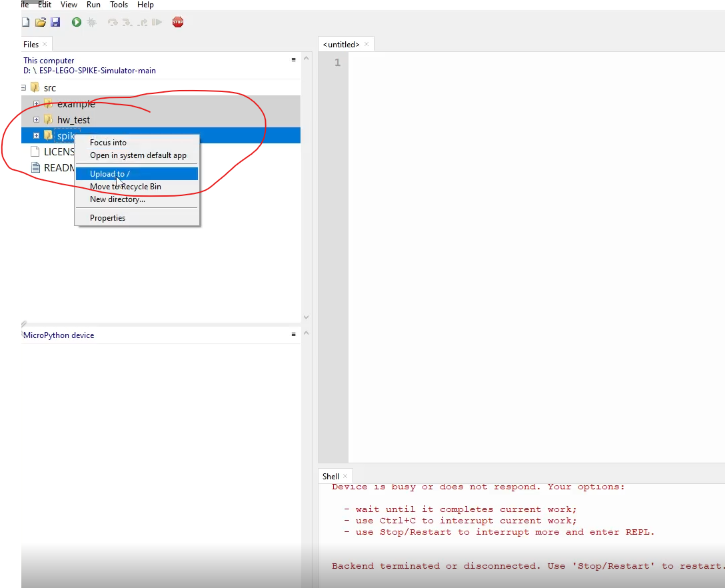
Task: Step out of the current function
Action: tap(141, 22)
